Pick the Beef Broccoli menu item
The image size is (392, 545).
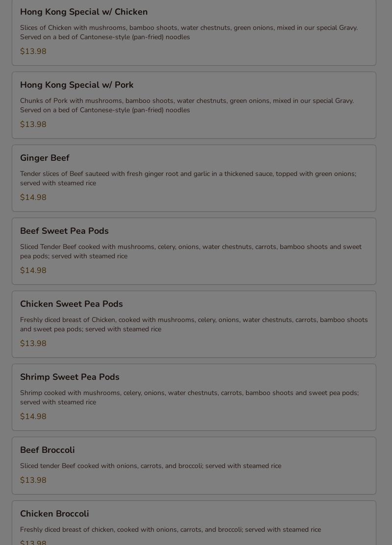pyautogui.click(x=194, y=466)
